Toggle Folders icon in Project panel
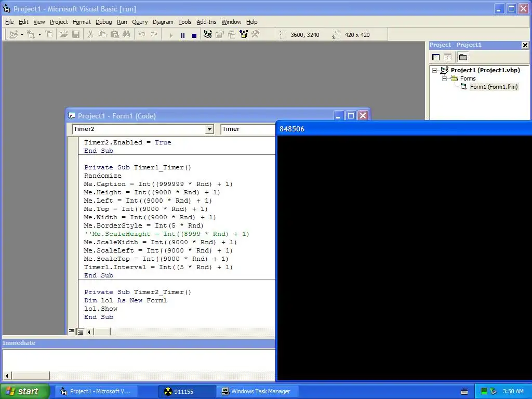 coord(463,57)
